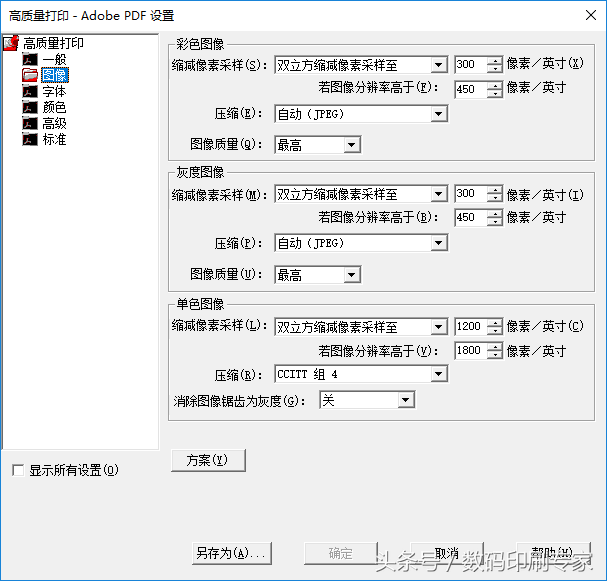Click the icon beside 颜色 tree item
607x581 pixels.
point(30,107)
